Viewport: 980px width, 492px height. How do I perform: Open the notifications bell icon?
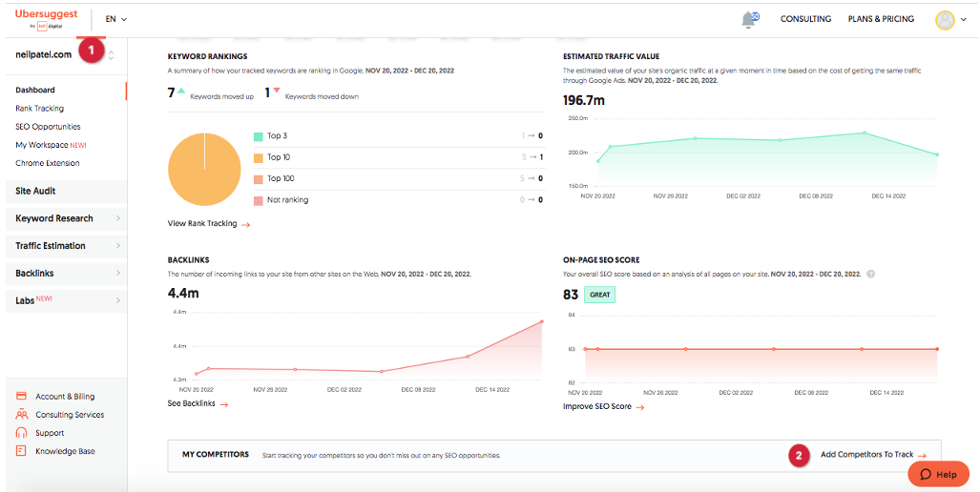(750, 19)
